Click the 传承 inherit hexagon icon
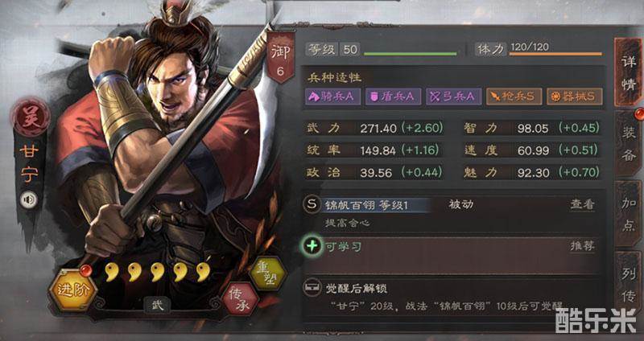This screenshot has height=341, width=644. tap(240, 299)
